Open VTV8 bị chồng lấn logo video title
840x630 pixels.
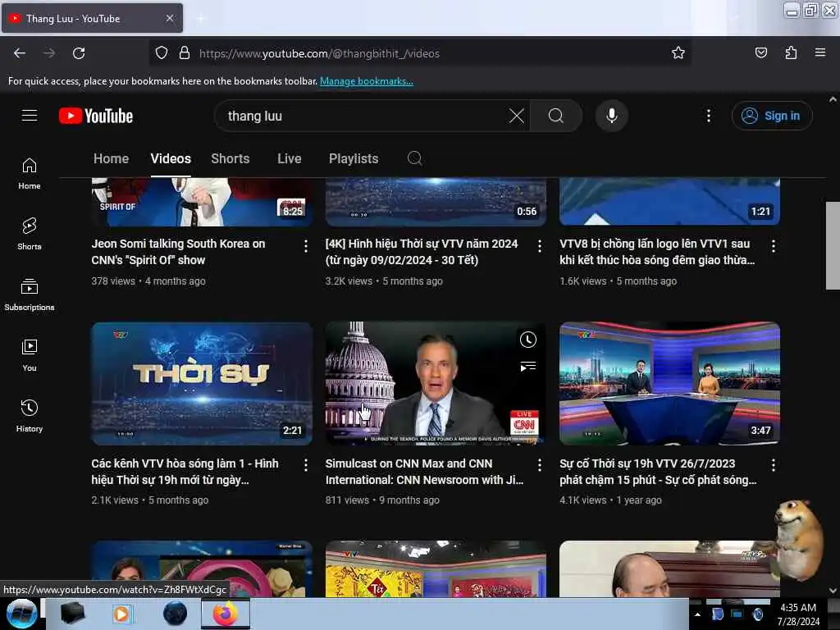[x=657, y=252]
